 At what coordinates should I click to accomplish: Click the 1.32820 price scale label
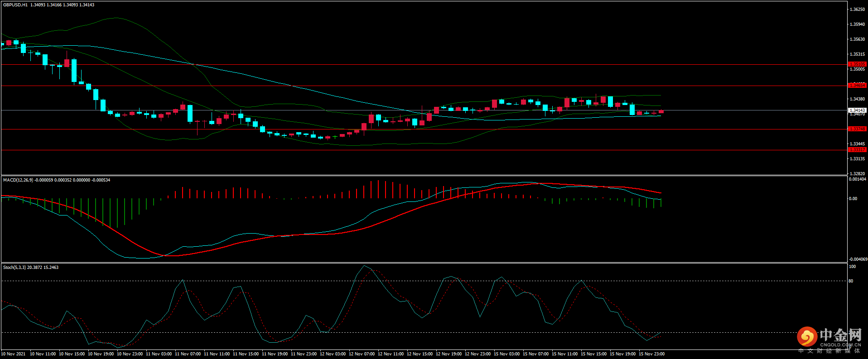point(857,174)
